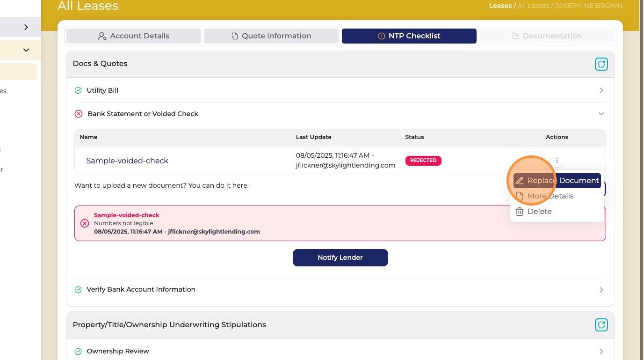Screen dimensions: 644x360
Task: Click the Actions column header
Action: pos(557,137)
